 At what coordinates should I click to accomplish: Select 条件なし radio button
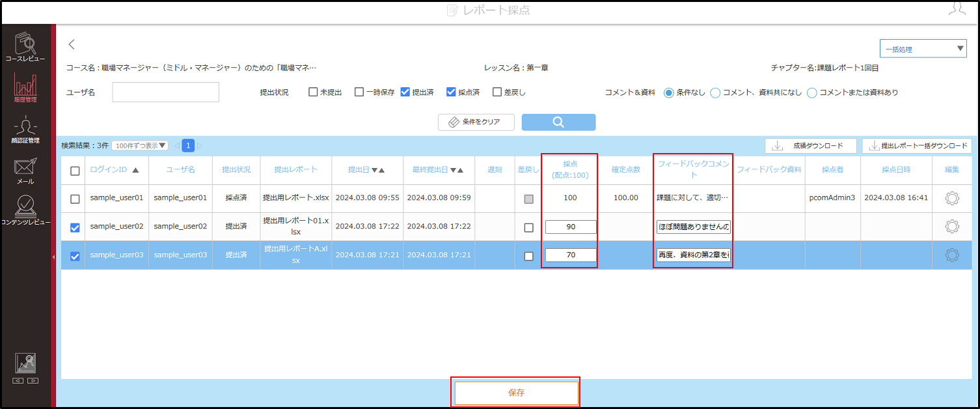(668, 92)
